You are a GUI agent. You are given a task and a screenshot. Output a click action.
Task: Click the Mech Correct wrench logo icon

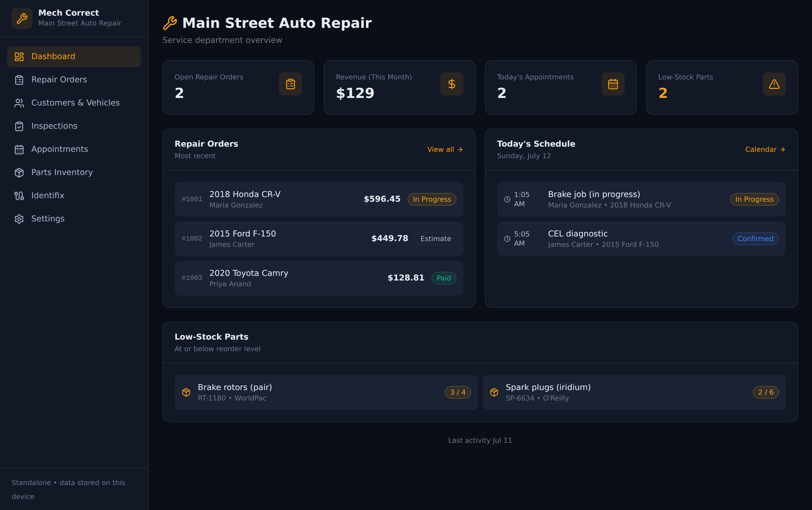coord(22,18)
